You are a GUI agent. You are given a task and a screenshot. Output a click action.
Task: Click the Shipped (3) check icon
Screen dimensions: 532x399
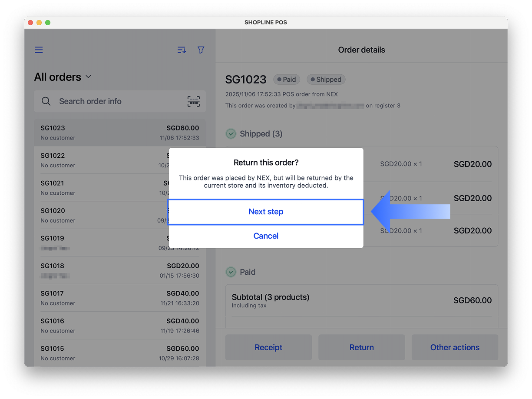(x=231, y=133)
